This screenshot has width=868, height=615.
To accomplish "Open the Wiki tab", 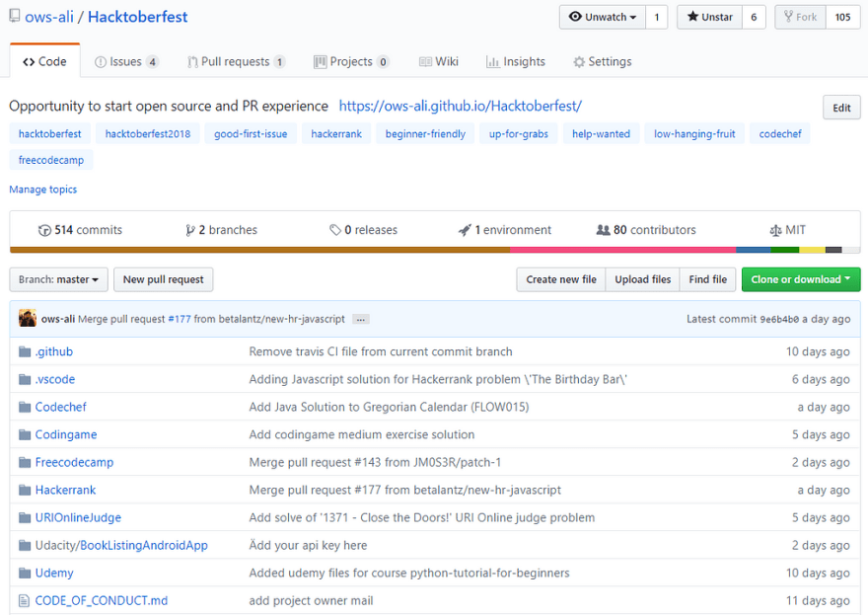I will [x=438, y=61].
